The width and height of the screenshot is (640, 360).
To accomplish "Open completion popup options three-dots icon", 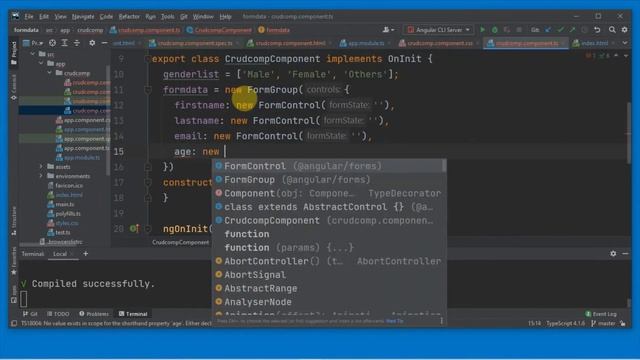I will click(x=441, y=321).
